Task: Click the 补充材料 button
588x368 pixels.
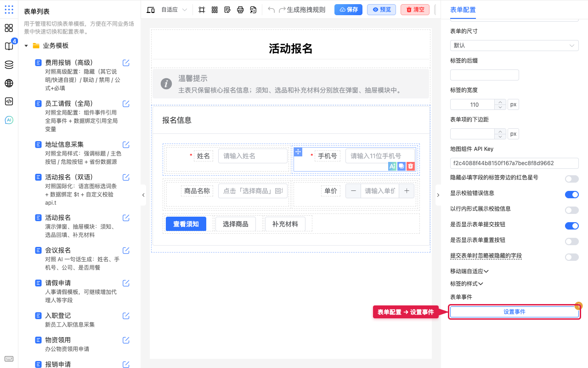Action: pos(285,224)
